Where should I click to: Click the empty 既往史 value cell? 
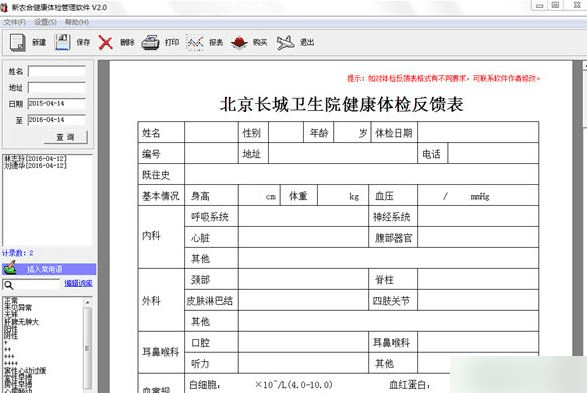tap(361, 174)
